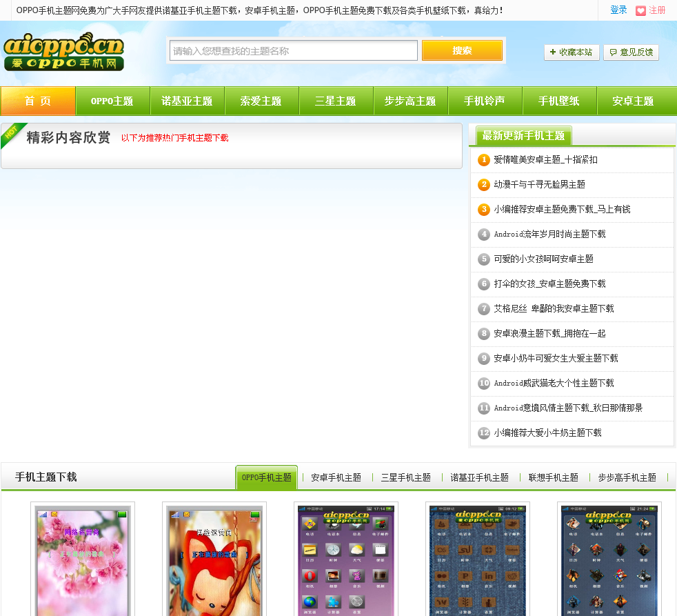Open 安卓浪漫主题下载_拥抱在一起 link

550,333
